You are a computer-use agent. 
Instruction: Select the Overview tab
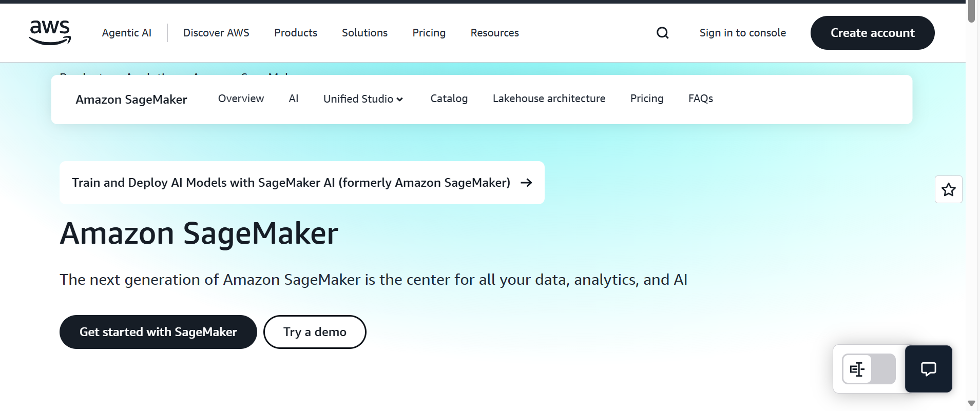pyautogui.click(x=241, y=99)
